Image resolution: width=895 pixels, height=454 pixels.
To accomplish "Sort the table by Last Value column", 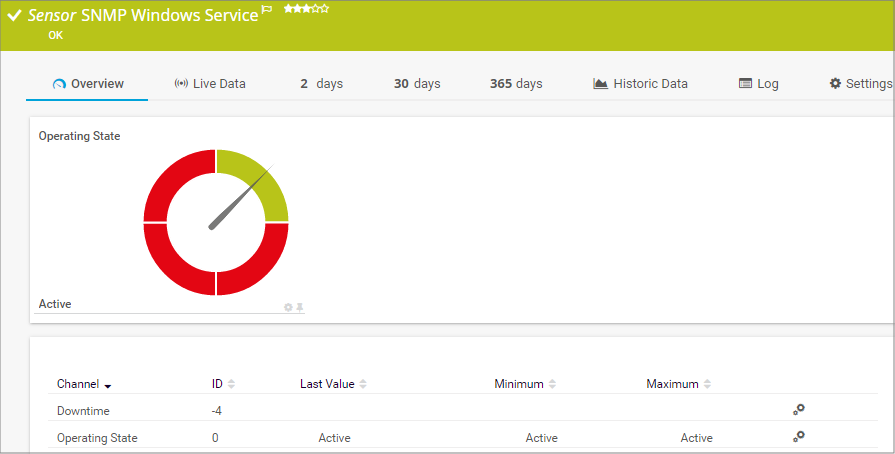I will tap(333, 384).
